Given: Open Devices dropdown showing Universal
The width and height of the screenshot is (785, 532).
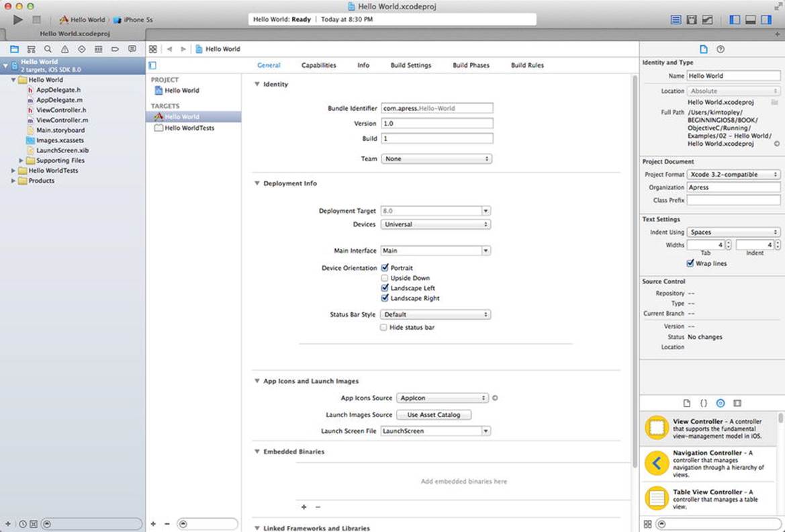Looking at the screenshot, I should [x=436, y=224].
